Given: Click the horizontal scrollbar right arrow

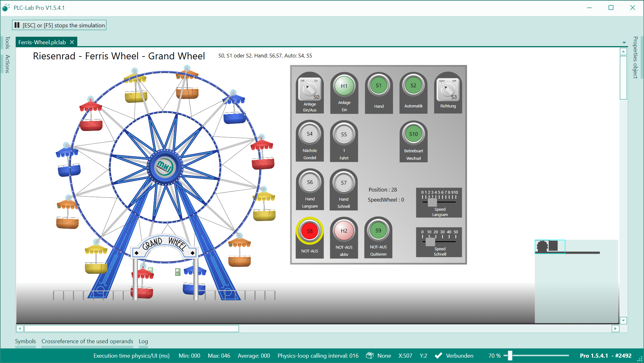Looking at the screenshot, I should [x=615, y=328].
